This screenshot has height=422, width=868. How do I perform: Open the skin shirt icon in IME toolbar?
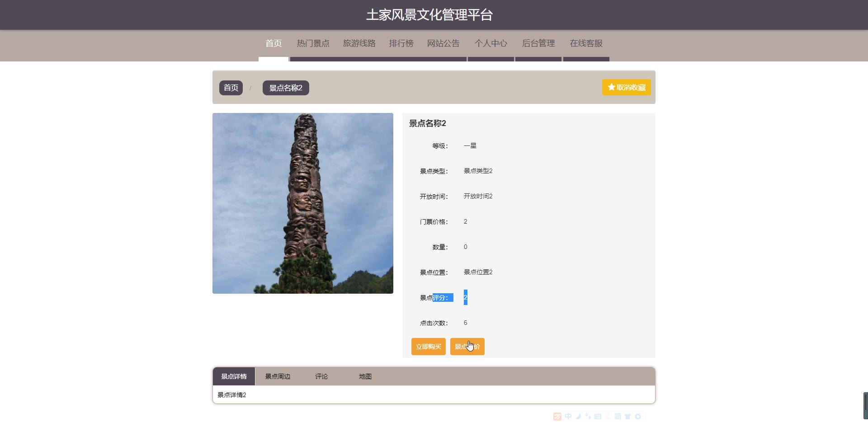click(x=627, y=417)
